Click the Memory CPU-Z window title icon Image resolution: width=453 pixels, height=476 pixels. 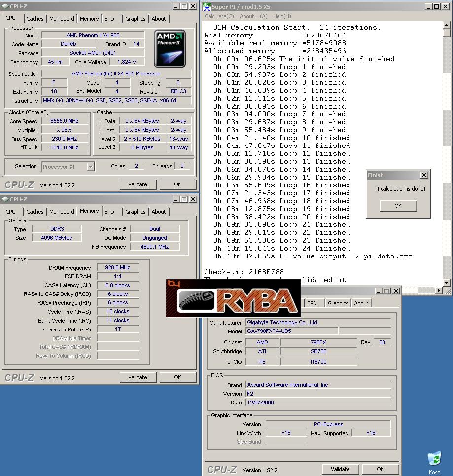pyautogui.click(x=5, y=199)
